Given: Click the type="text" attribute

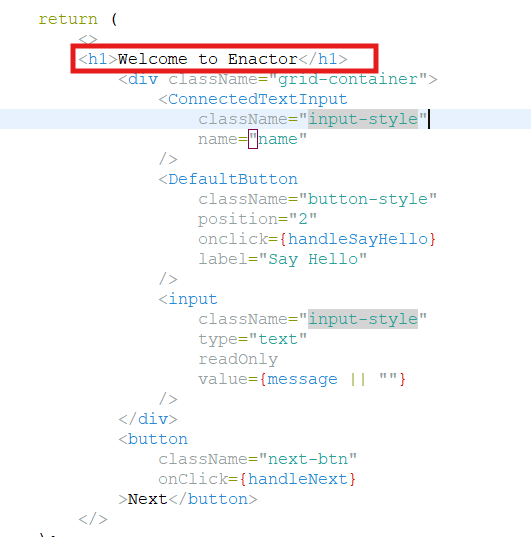Looking at the screenshot, I should click(252, 339).
